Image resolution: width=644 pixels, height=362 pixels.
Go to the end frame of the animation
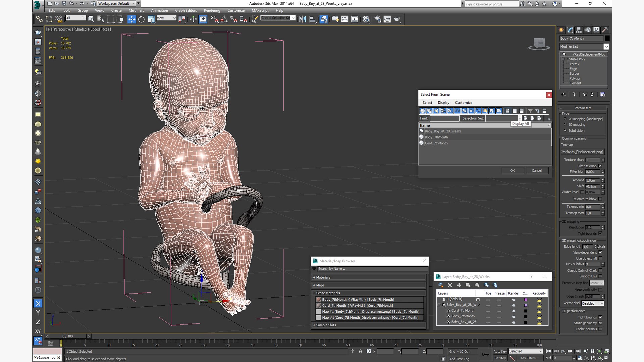click(x=578, y=351)
